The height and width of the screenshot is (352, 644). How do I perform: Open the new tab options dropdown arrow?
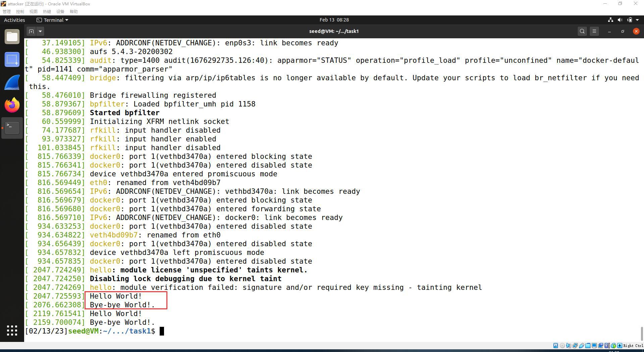pyautogui.click(x=40, y=31)
